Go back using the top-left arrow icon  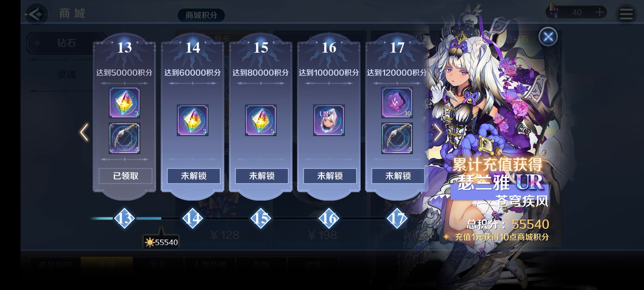(x=36, y=14)
